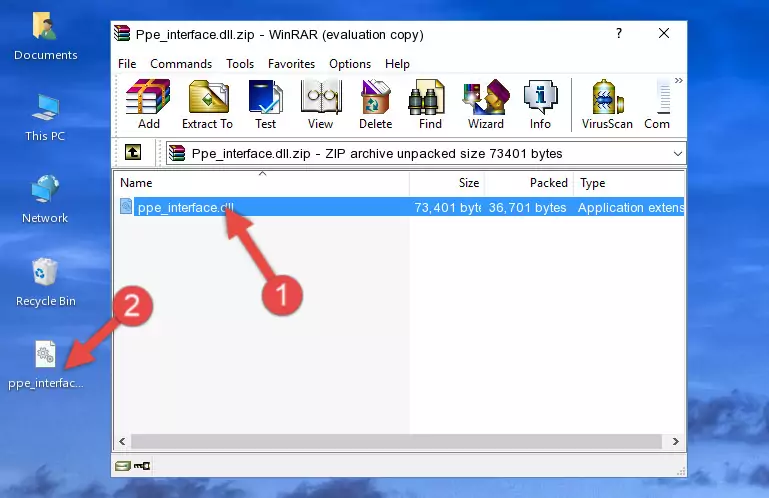Open the Help menu
The height and width of the screenshot is (498, 769).
click(x=397, y=64)
